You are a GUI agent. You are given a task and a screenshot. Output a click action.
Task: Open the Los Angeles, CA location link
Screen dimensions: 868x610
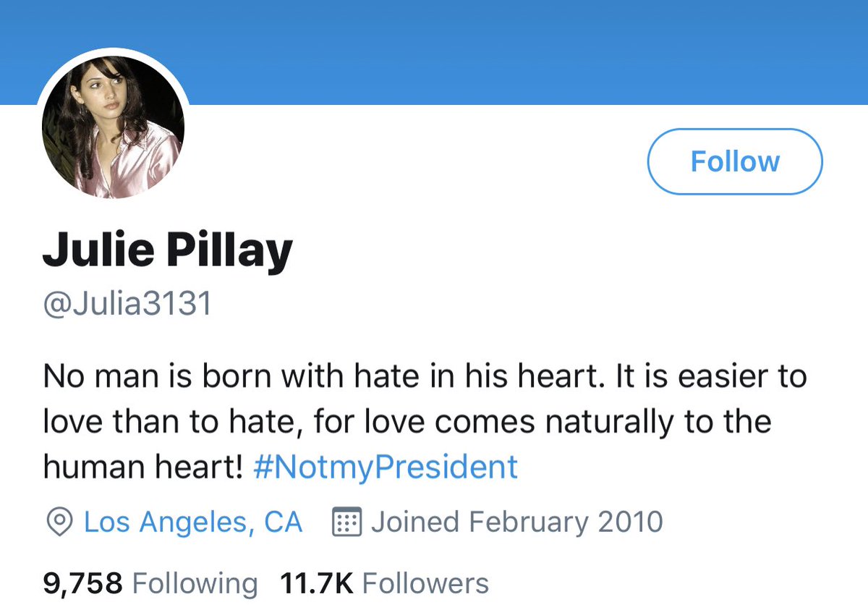193,522
